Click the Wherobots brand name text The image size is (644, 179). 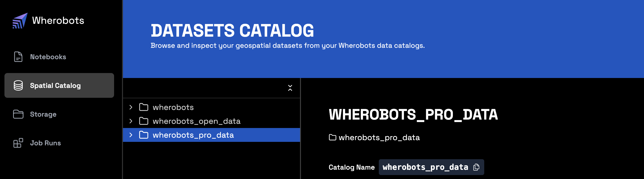click(x=58, y=21)
